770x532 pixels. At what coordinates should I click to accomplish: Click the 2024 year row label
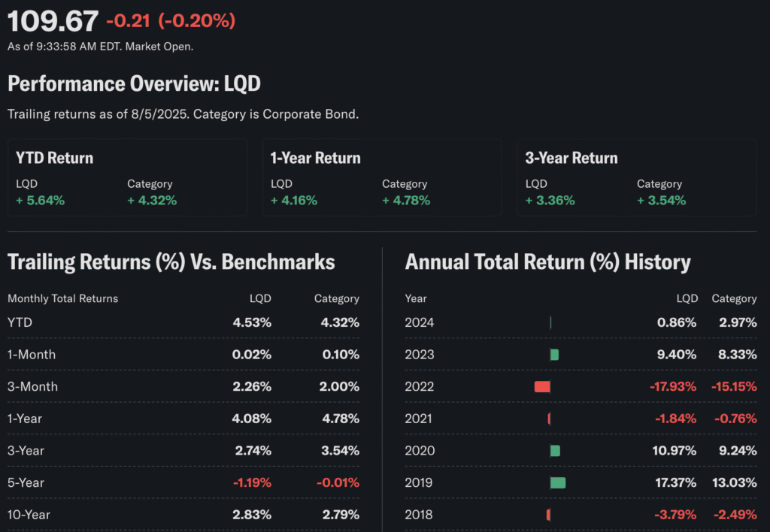[420, 322]
